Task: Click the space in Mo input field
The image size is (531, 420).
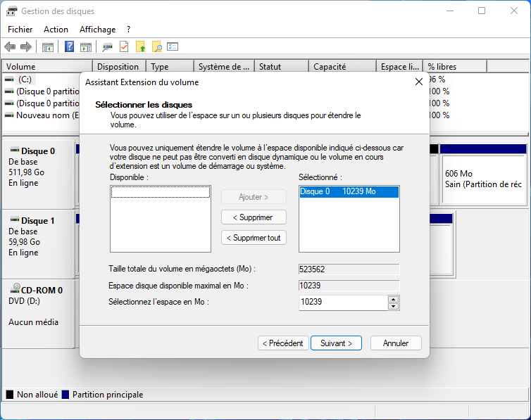Action: click(x=343, y=303)
